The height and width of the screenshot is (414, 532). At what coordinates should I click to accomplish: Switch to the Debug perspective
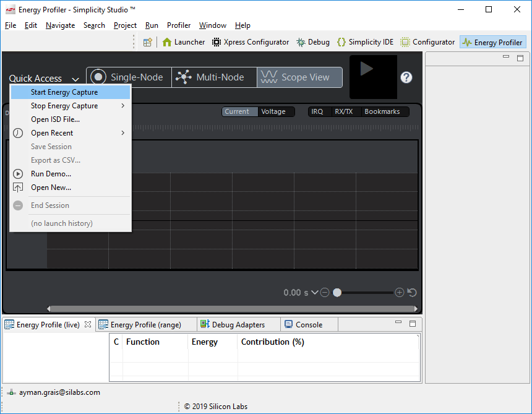[313, 42]
